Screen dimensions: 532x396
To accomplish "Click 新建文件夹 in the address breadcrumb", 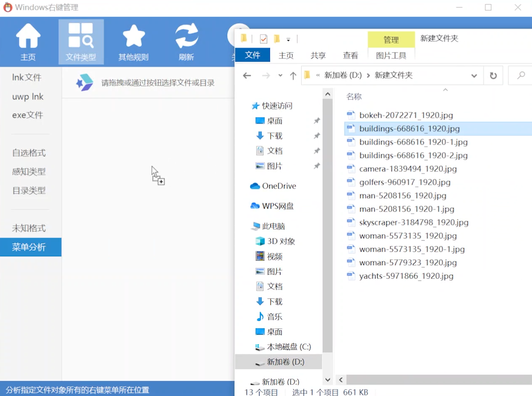I will 393,75.
